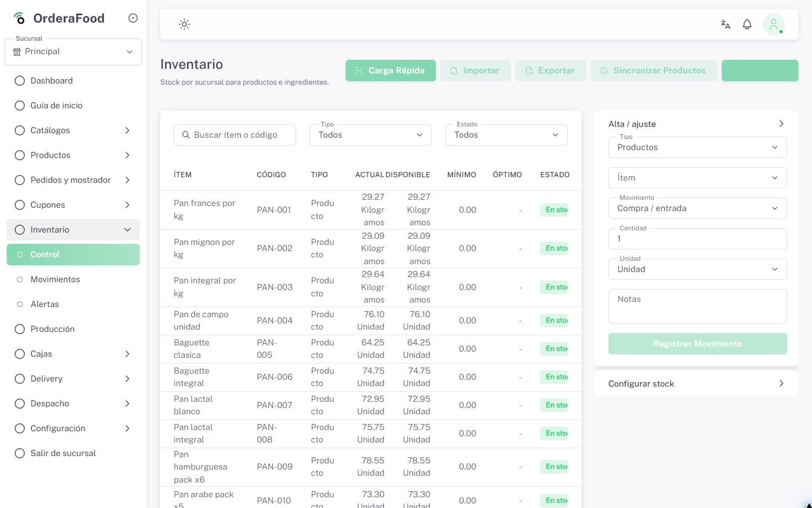Click the Notas text area
This screenshot has height=508, width=812.
point(698,306)
